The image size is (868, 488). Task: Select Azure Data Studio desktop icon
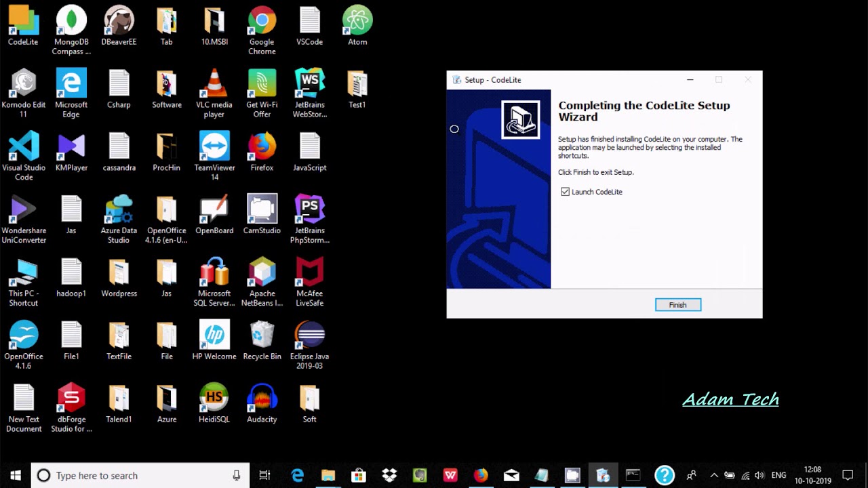(x=119, y=220)
